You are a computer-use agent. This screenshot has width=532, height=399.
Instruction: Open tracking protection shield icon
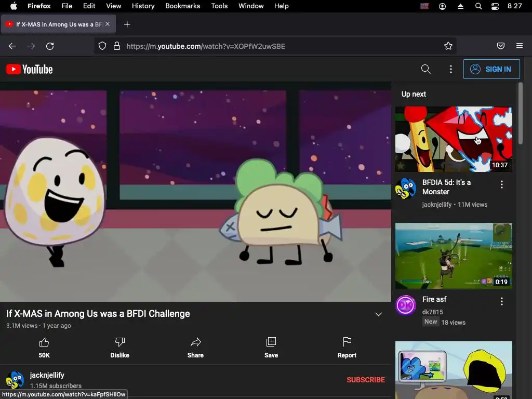click(102, 46)
